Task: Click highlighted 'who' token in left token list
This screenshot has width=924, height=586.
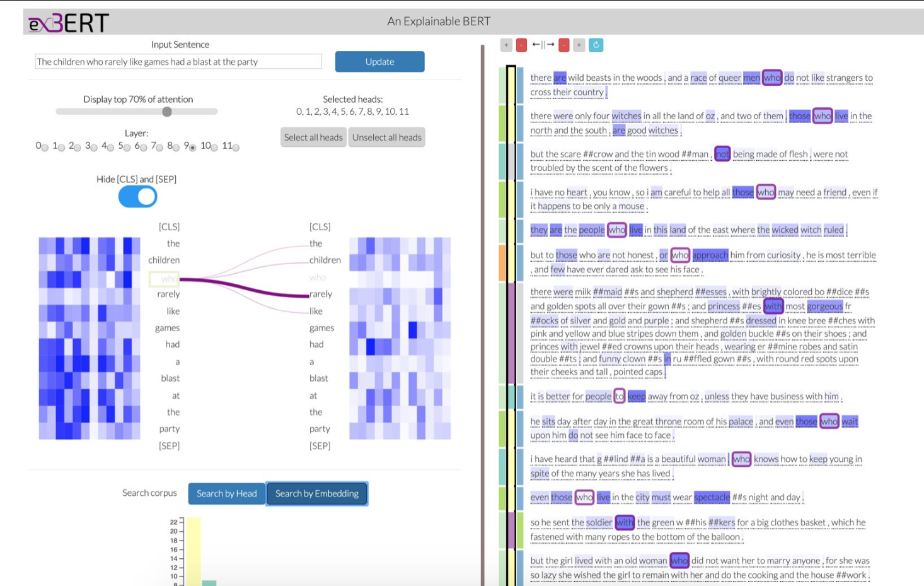Action: pyautogui.click(x=165, y=278)
